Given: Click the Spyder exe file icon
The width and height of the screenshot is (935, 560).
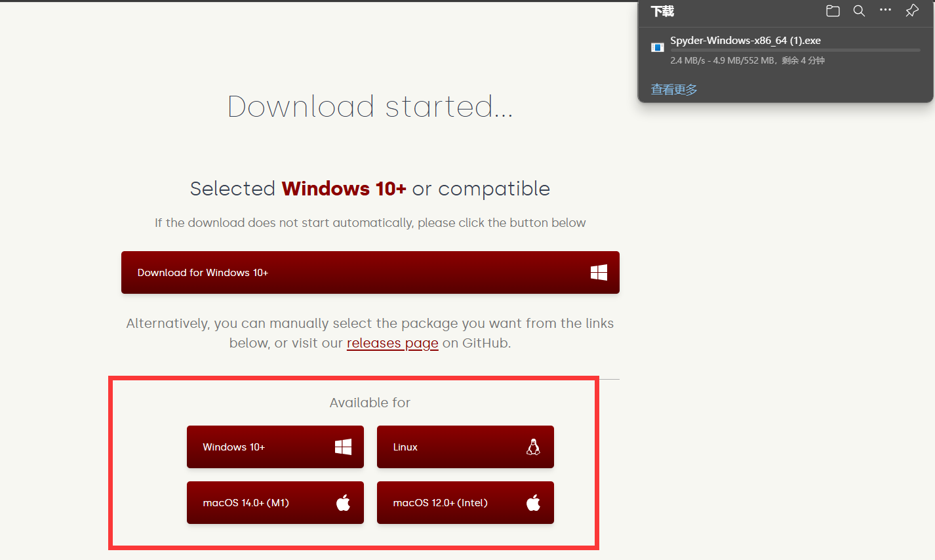Looking at the screenshot, I should 657,47.
